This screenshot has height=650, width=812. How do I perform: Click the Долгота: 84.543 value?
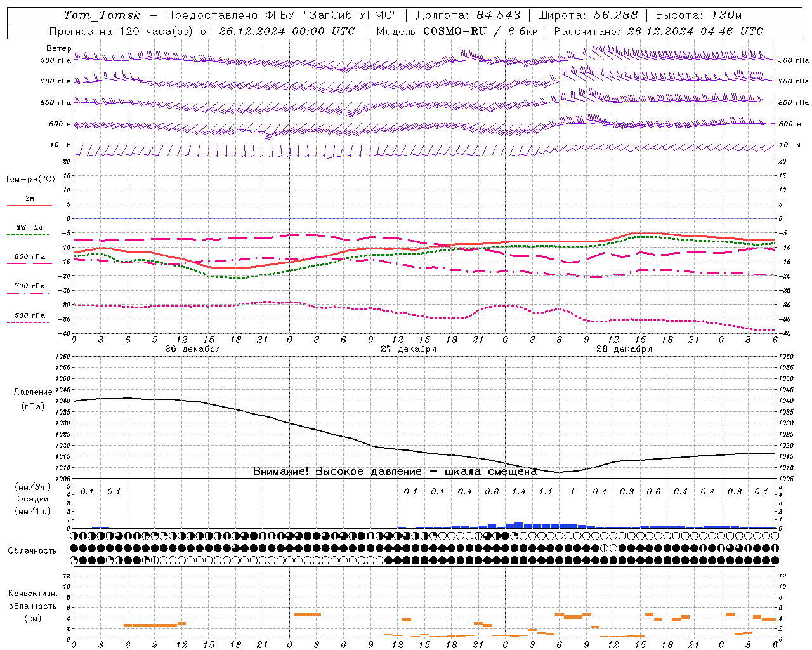click(x=468, y=15)
